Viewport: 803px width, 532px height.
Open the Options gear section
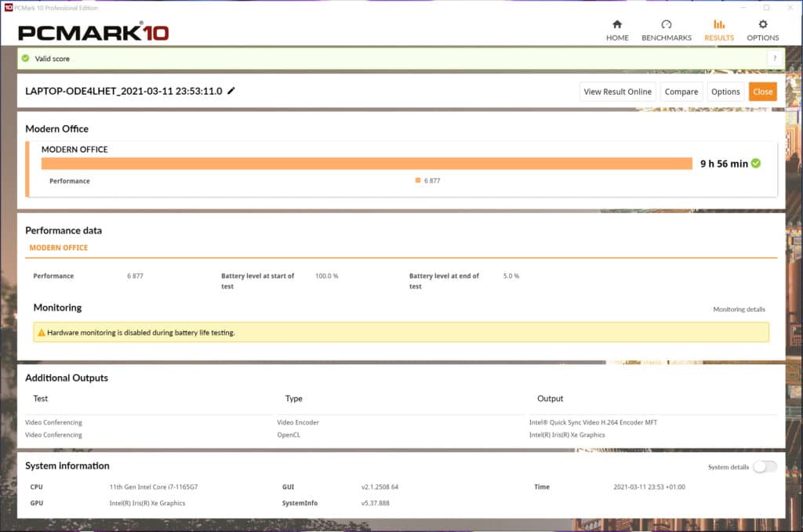pos(762,31)
